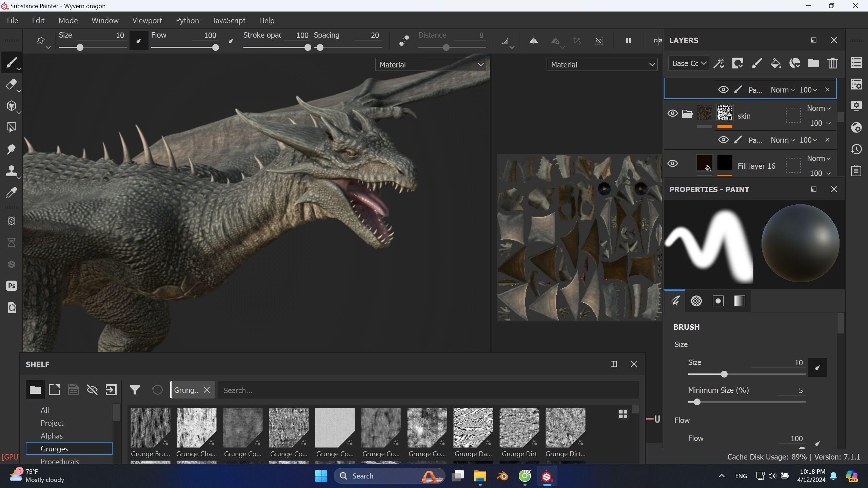
Task: Select the Eraser tool
Action: point(11,84)
